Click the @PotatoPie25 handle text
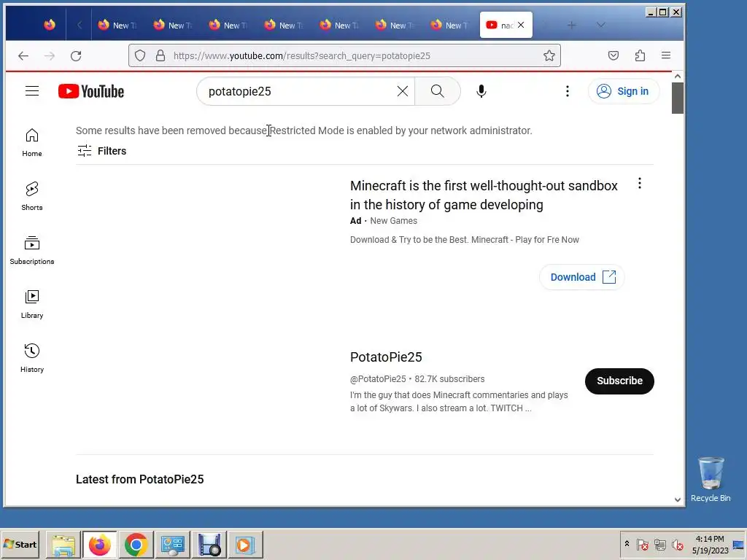 378,379
